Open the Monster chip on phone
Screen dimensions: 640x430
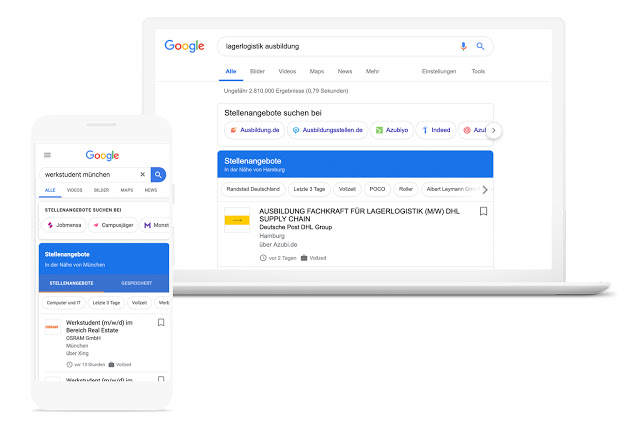click(x=155, y=225)
